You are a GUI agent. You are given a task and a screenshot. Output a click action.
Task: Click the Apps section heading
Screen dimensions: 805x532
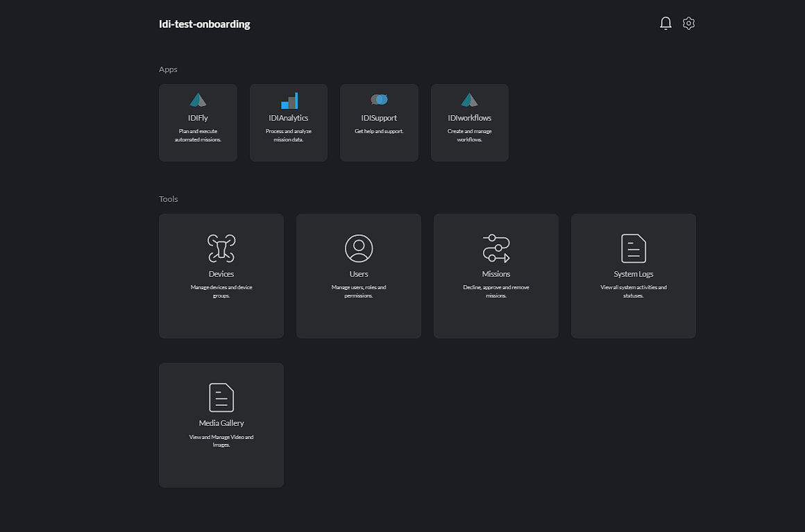pyautogui.click(x=168, y=69)
